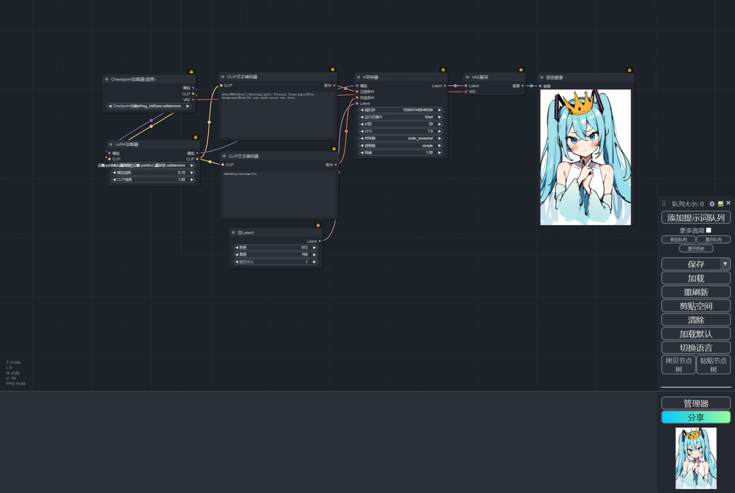
Task: Click yellow CLIP input port of lower text encoder
Action: tap(224, 164)
